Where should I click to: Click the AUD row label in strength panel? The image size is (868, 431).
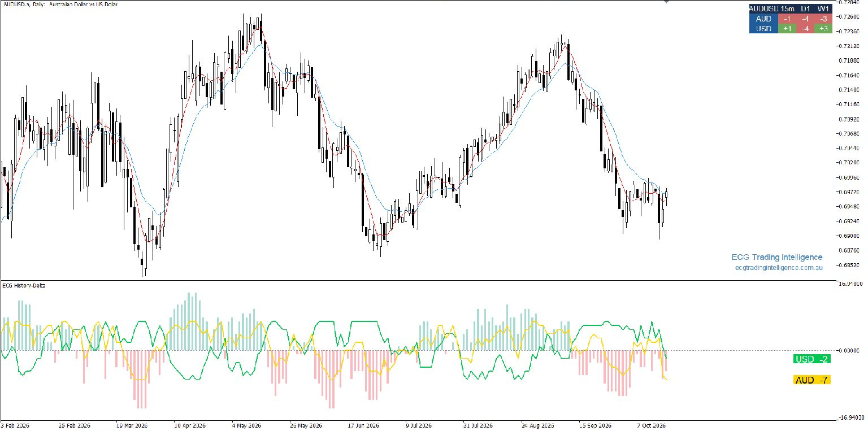coord(763,19)
